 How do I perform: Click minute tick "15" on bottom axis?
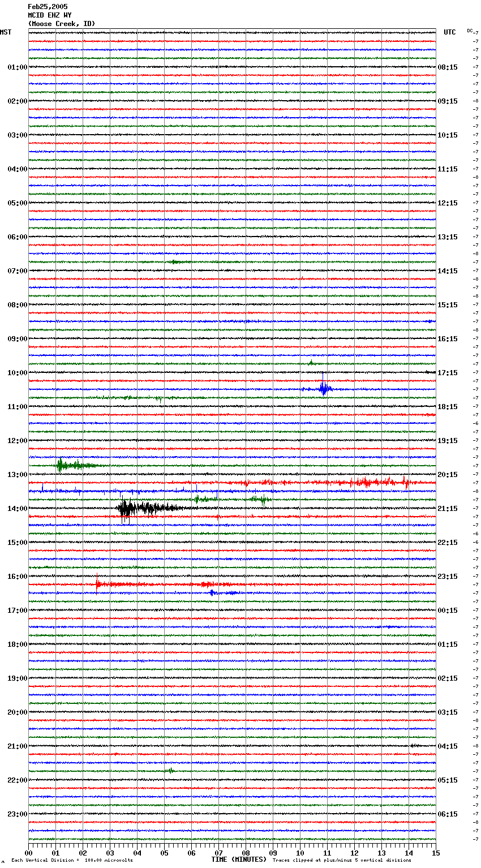coord(436,853)
